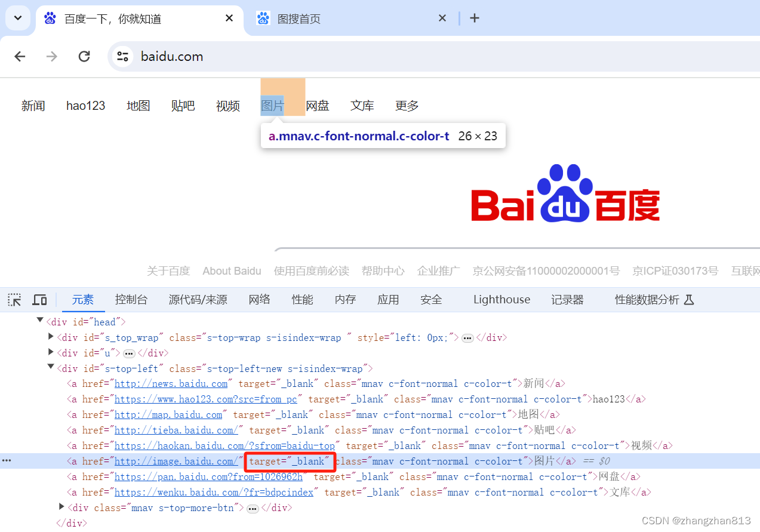Select the 记录器 DevTools tab
Viewport: 760px width, 532px height.
(x=567, y=300)
